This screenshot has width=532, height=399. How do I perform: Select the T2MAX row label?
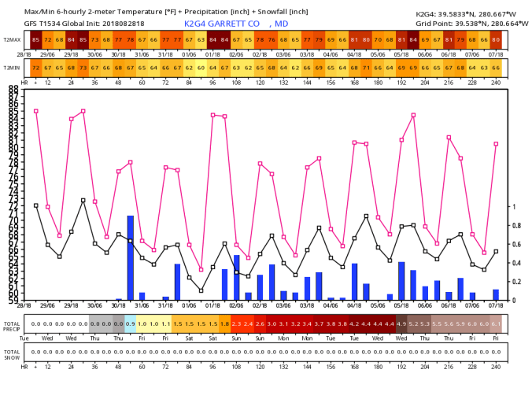(12, 40)
